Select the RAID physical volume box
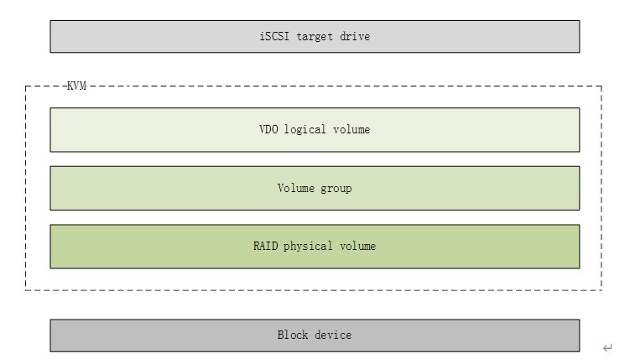 coord(315,247)
